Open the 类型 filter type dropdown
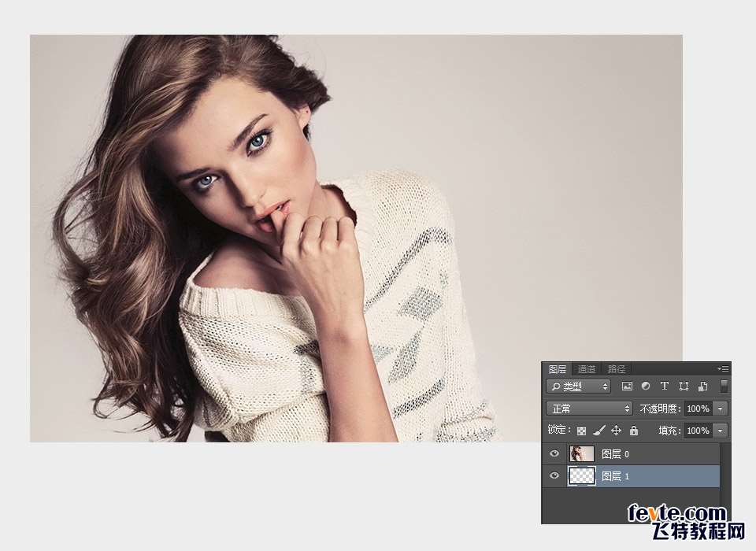 point(578,386)
